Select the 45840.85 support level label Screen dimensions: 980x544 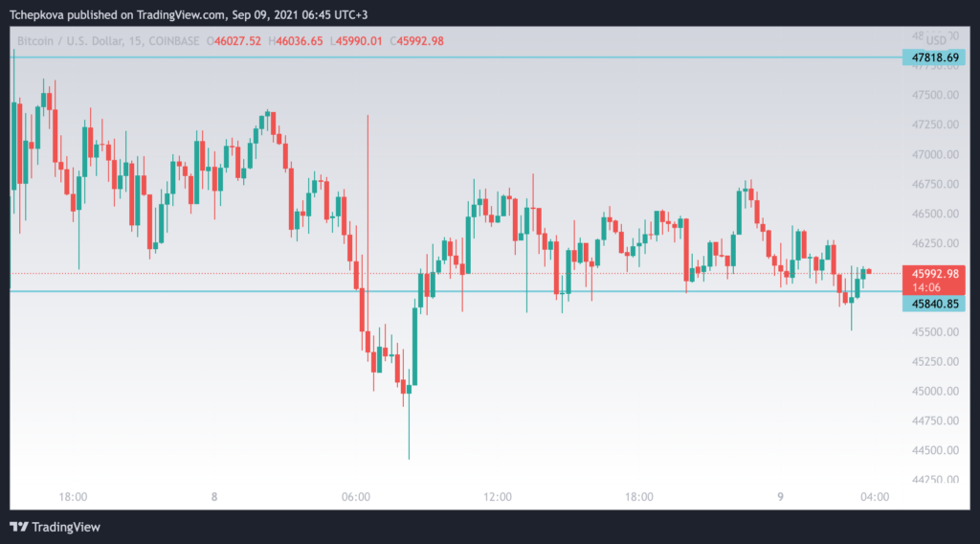pyautogui.click(x=934, y=304)
